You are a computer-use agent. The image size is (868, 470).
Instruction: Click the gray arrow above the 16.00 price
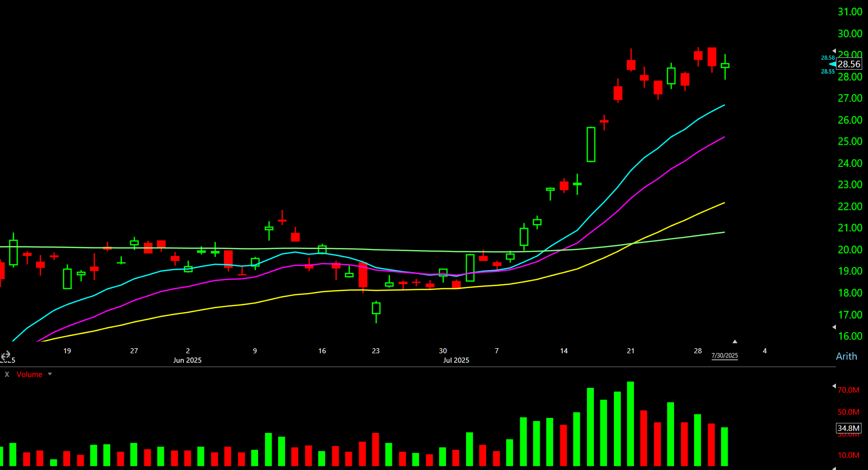(834, 327)
